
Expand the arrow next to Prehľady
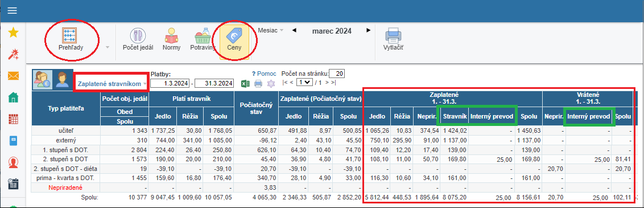click(108, 47)
